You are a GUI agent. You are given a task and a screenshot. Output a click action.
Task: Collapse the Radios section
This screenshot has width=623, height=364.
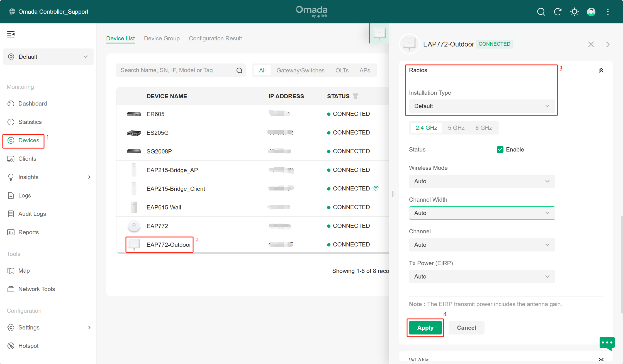pyautogui.click(x=601, y=70)
